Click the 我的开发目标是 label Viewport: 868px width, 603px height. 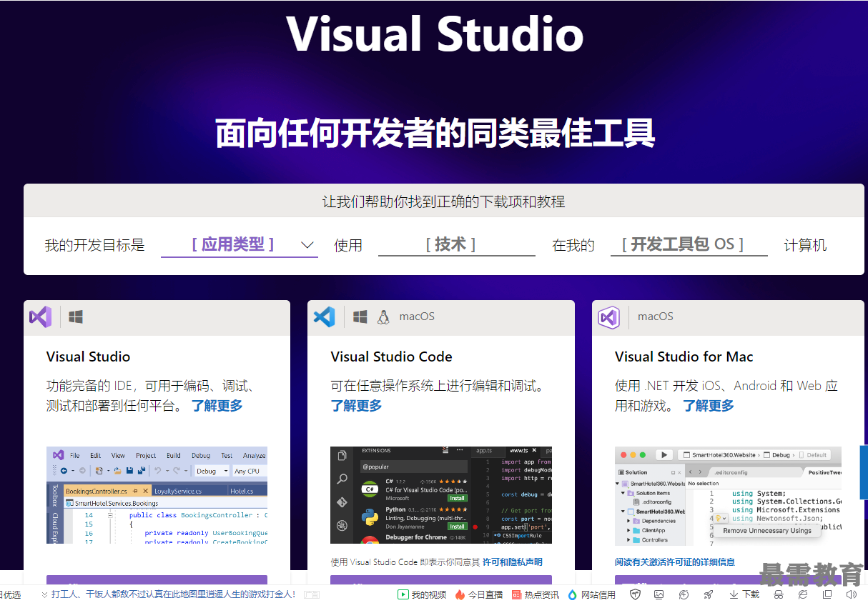click(x=94, y=245)
